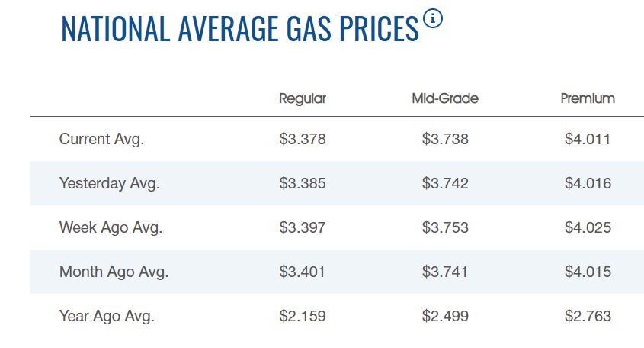Click the current Regular price $3.378
This screenshot has width=644, height=348.
tap(303, 139)
